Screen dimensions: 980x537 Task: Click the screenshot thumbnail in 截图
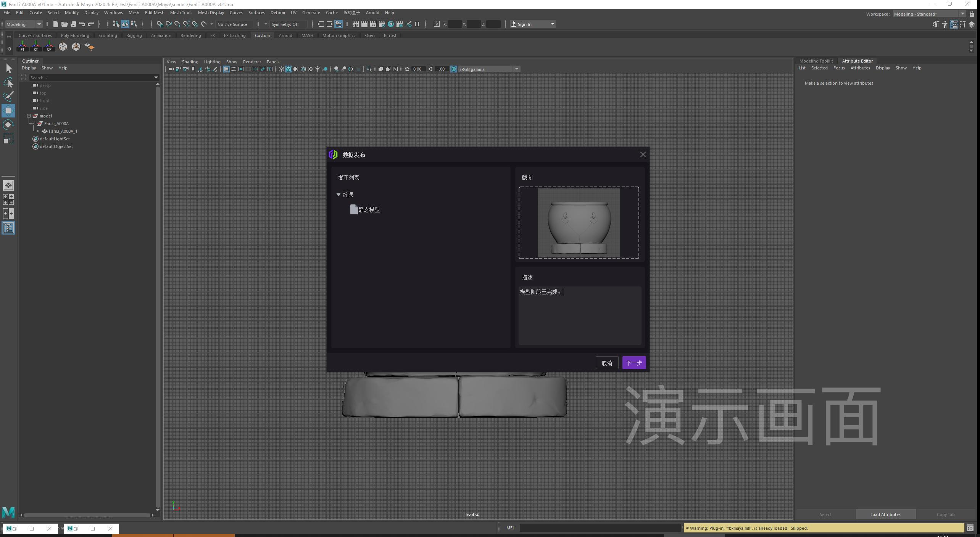[x=579, y=223]
